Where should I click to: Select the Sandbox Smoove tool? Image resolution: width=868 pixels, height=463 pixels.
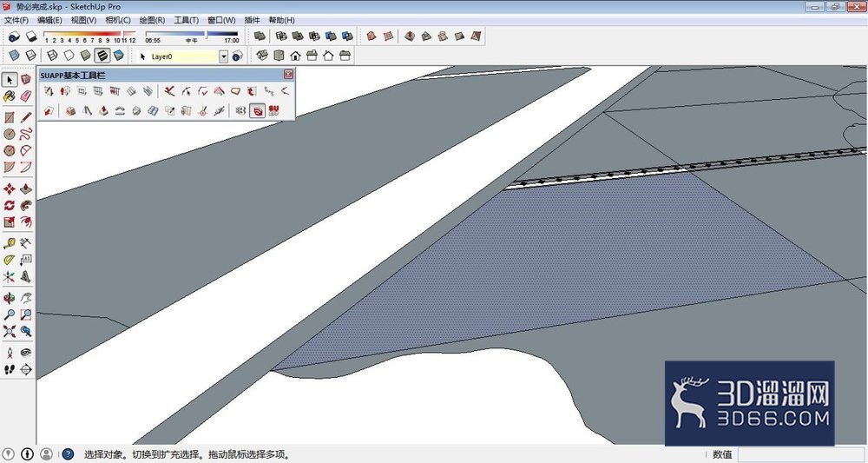coord(410,36)
